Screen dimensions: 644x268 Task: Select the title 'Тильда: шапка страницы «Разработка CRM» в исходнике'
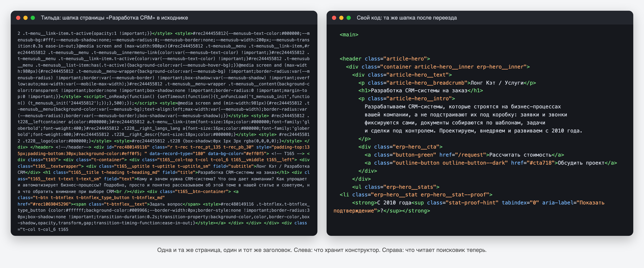click(114, 18)
